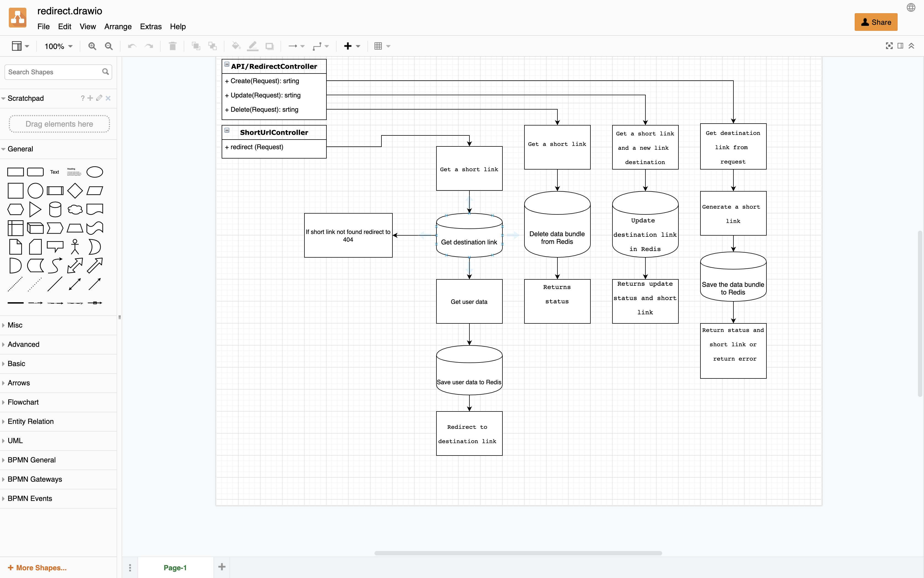The width and height of the screenshot is (924, 578).
Task: Toggle the format panel icon
Action: click(900, 46)
